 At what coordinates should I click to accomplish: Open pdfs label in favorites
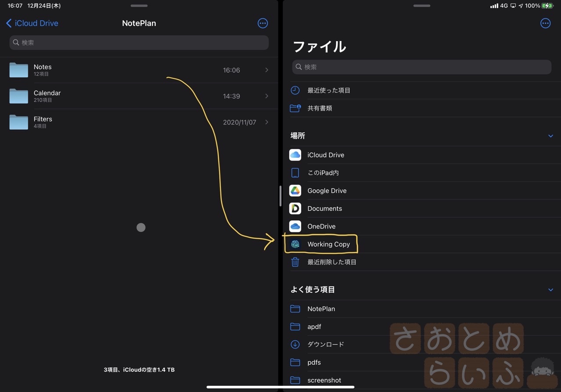(x=314, y=363)
